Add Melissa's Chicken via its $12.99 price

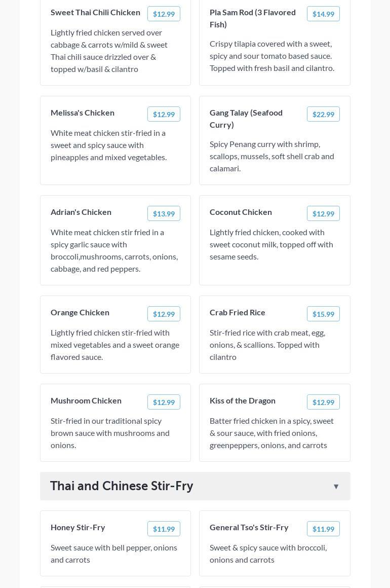(164, 115)
